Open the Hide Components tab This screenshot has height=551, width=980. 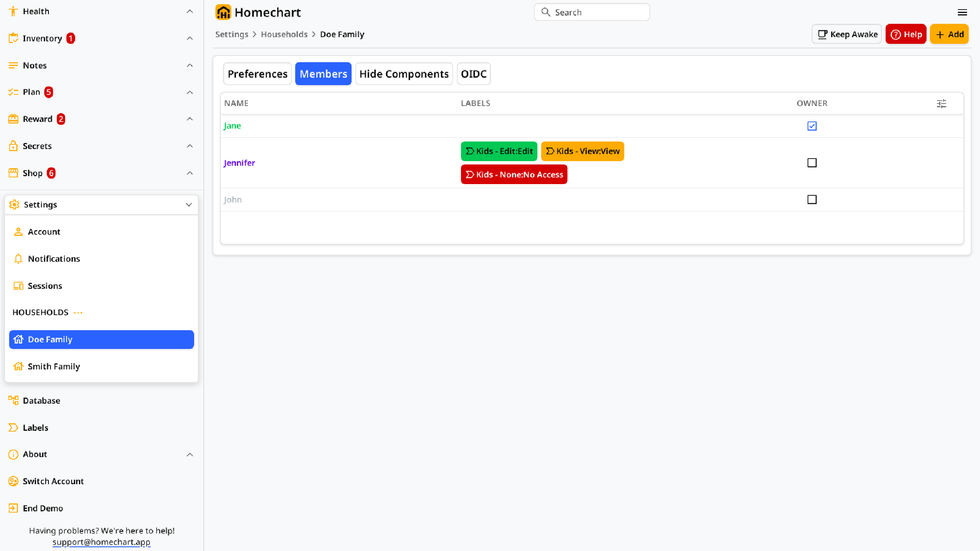click(x=404, y=74)
